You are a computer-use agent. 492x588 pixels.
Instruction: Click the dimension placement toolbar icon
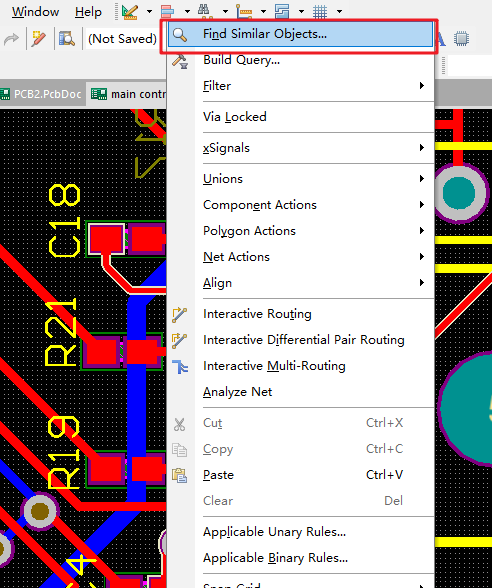244,11
